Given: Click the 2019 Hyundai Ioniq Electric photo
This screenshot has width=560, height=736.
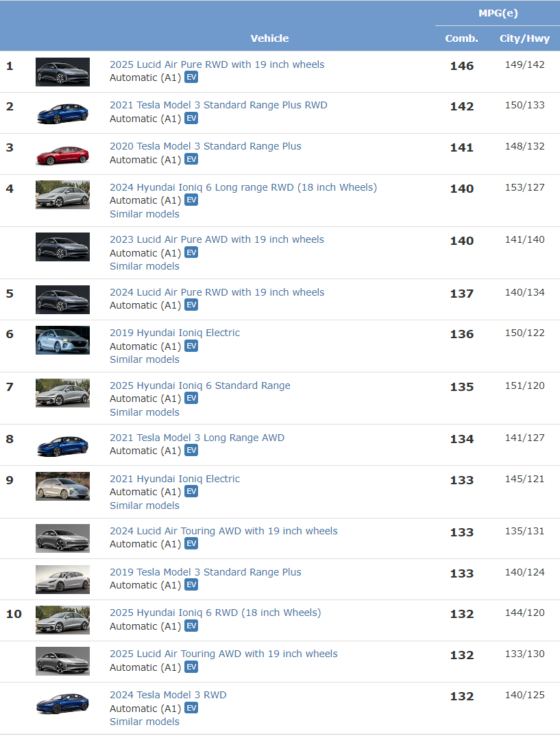Looking at the screenshot, I should tap(62, 340).
